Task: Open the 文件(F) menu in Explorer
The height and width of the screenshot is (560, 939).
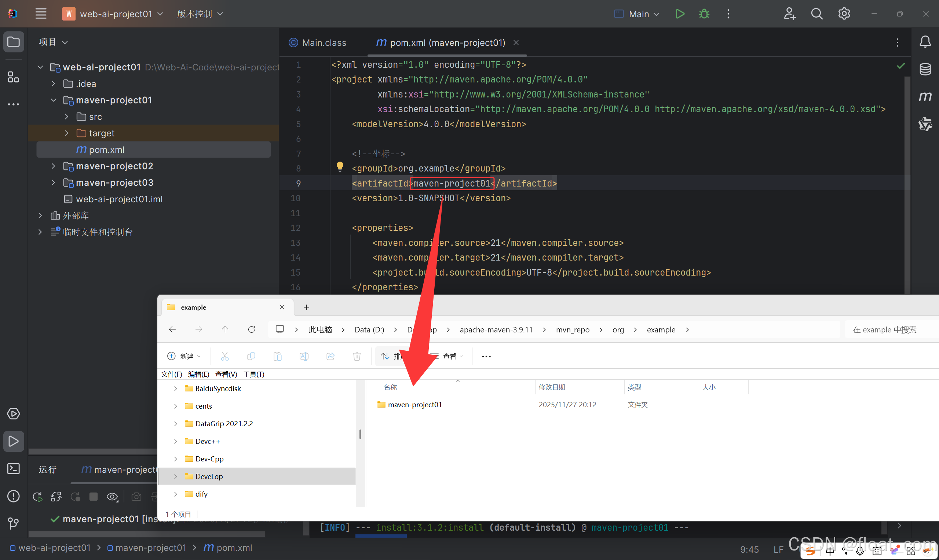Action: (x=171, y=374)
